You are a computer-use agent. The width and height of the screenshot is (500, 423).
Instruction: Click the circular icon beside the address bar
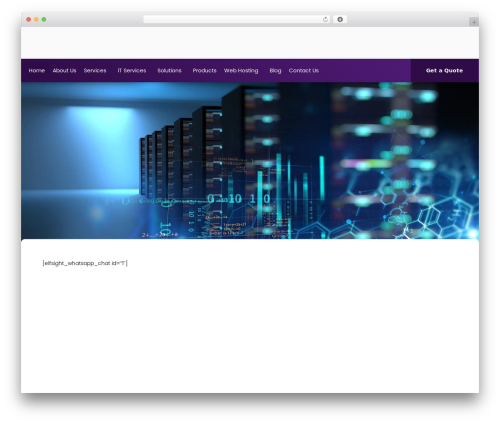(340, 19)
